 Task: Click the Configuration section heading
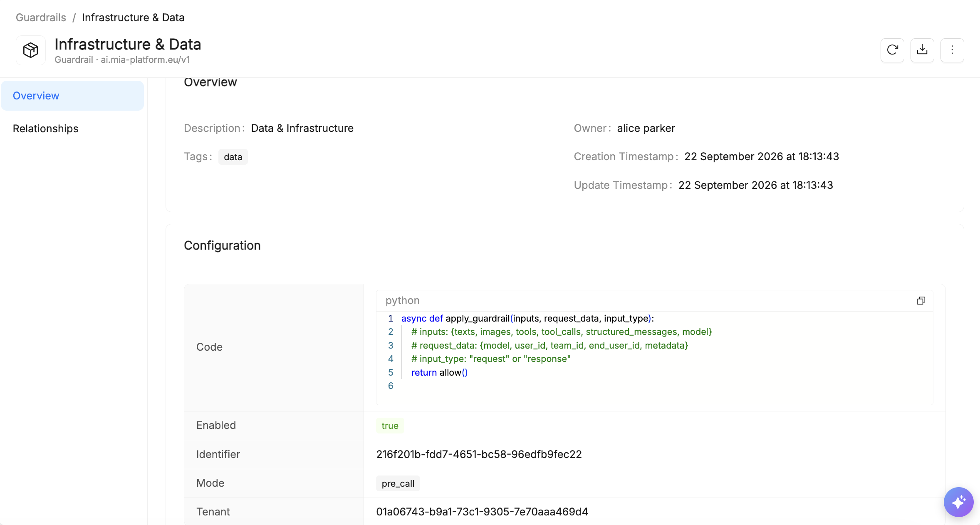tap(222, 245)
